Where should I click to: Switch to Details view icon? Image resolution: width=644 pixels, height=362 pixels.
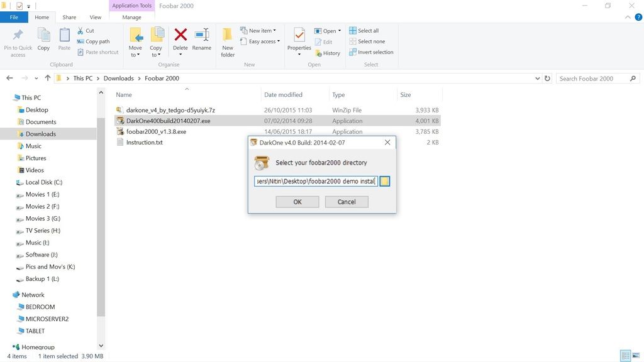pos(625,356)
